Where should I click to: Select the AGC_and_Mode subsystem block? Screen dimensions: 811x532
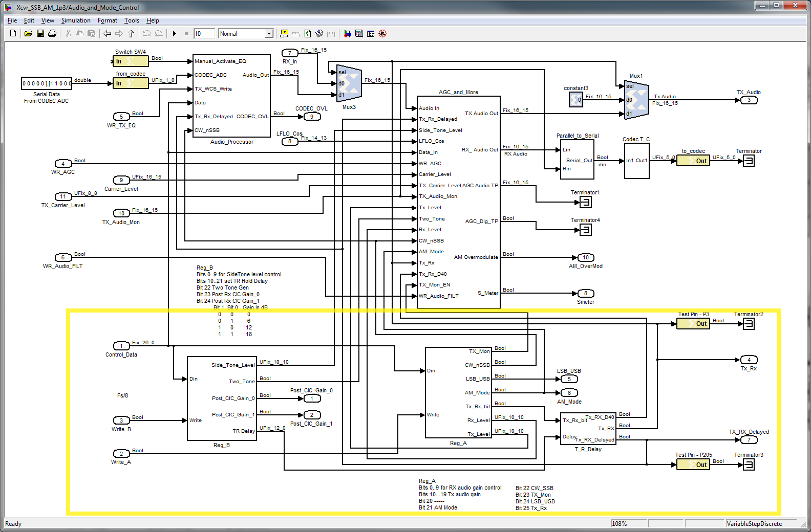pos(458,202)
